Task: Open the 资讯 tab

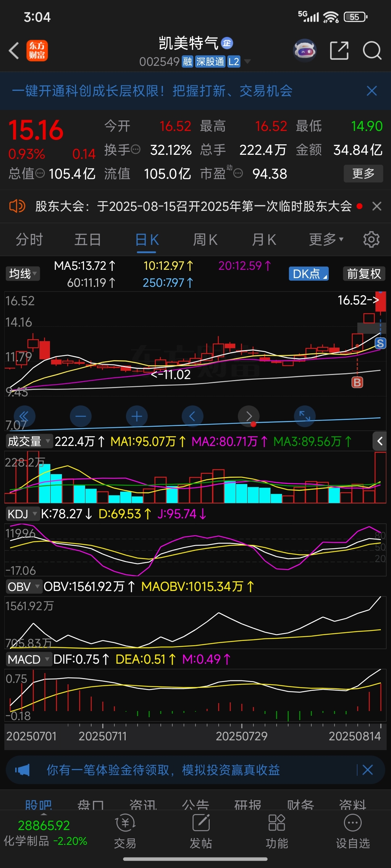Action: click(143, 805)
